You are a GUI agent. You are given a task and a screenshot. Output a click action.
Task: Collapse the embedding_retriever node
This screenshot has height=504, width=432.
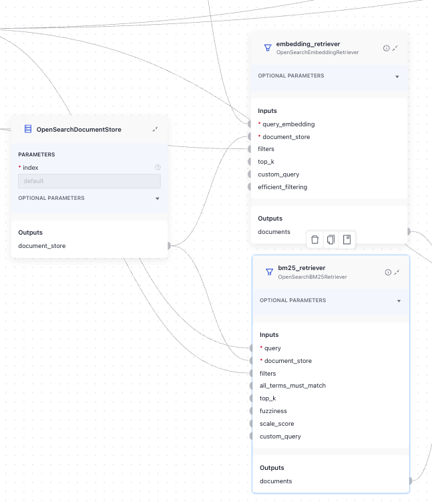click(395, 48)
